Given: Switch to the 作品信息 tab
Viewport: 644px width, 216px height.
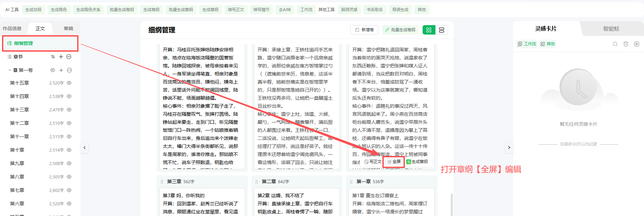Looking at the screenshot, I should 12,29.
